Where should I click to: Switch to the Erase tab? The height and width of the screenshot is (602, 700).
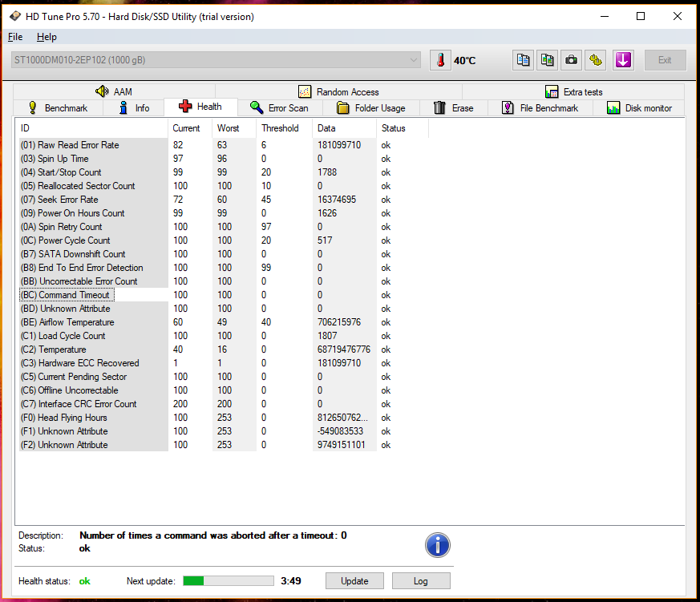pos(454,108)
